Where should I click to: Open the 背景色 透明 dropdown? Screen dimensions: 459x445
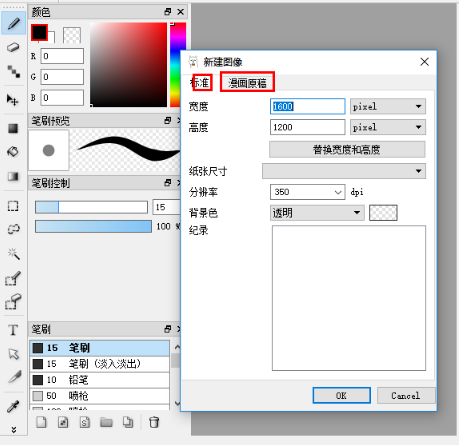click(317, 213)
